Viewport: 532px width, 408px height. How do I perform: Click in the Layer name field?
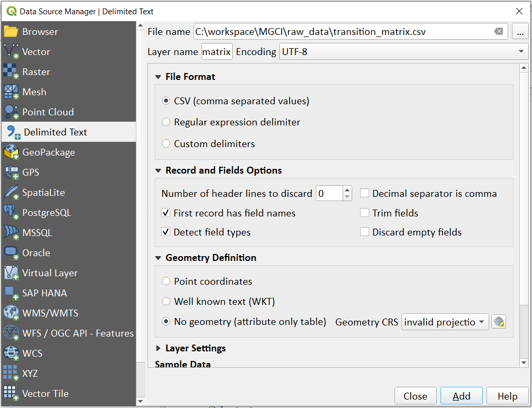click(x=217, y=51)
